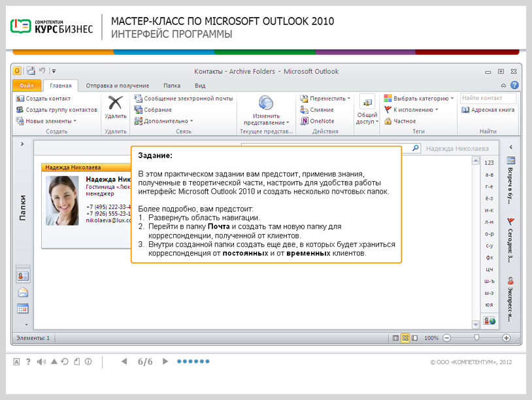The height and width of the screenshot is (400, 532).
Task: Jump to о-р index button
Action: pyautogui.click(x=489, y=234)
